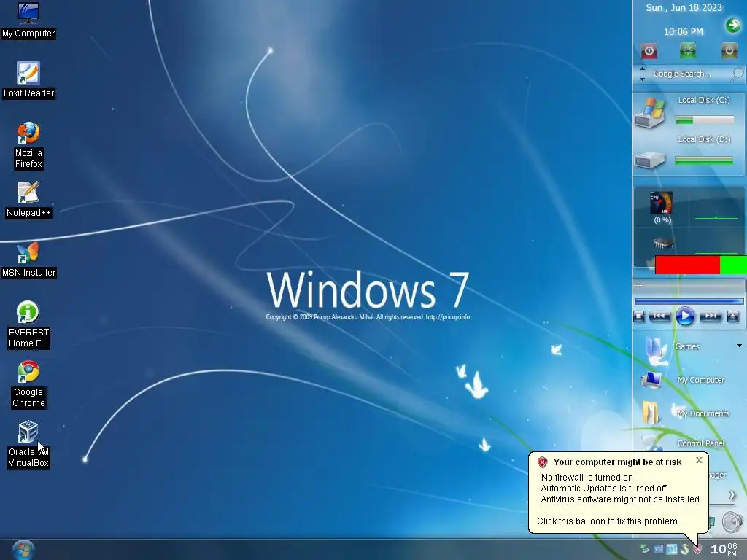Click the down arrow beside Google Search

click(642, 79)
